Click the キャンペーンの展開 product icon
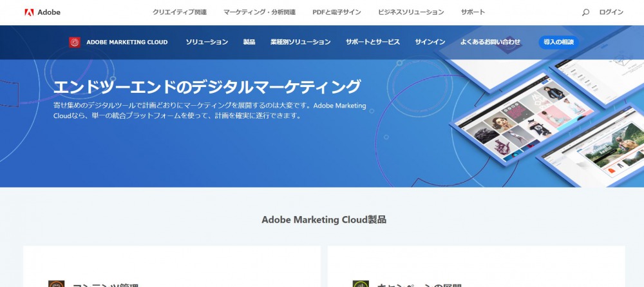Image resolution: width=644 pixels, height=287 pixels. [x=361, y=284]
